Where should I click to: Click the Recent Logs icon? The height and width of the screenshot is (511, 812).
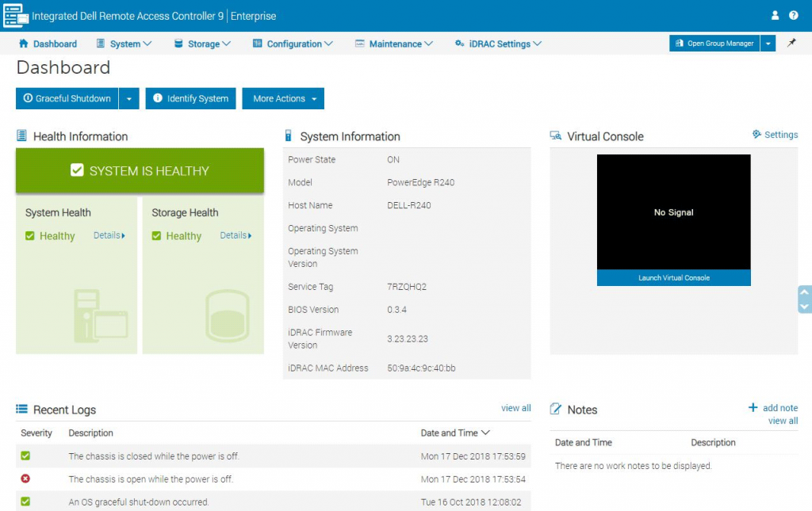click(x=21, y=410)
